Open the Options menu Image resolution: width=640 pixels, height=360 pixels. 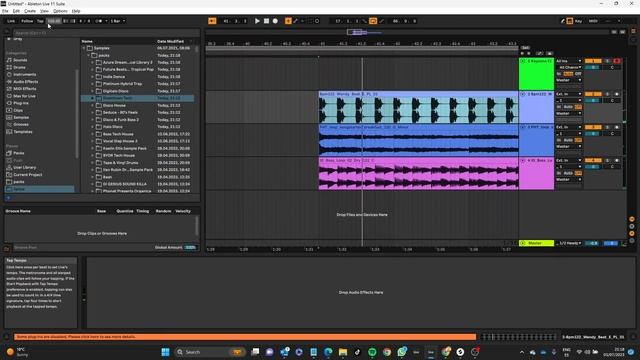pos(60,11)
